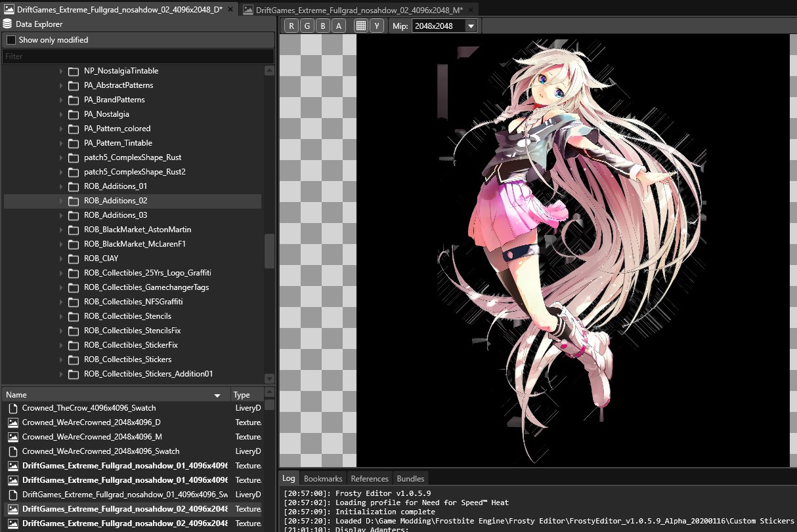Close the DriftGames _M texture tab
This screenshot has height=532, width=797.
point(471,10)
